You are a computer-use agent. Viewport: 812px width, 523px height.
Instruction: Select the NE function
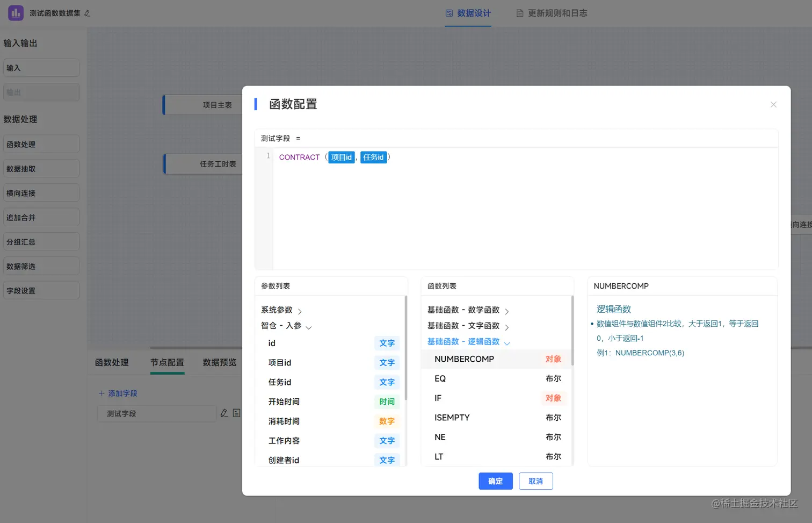coord(496,437)
